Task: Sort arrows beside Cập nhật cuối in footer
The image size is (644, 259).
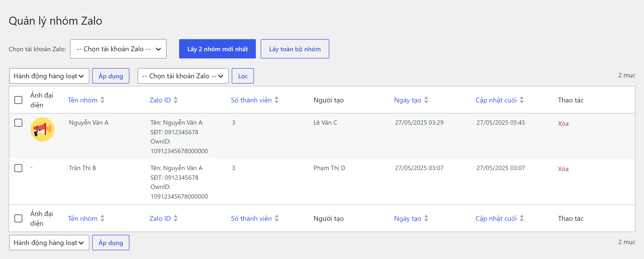Action: click(x=521, y=218)
